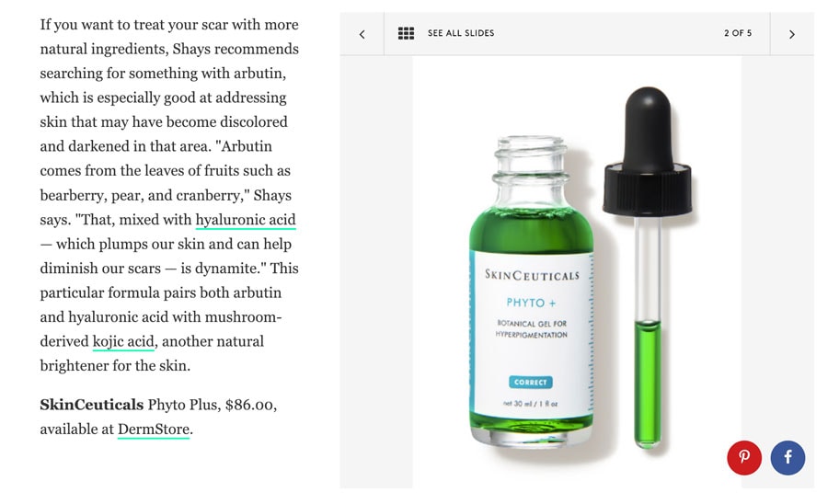The width and height of the screenshot is (828, 504).
Task: Click bold SkinCeuticals name in article text
Action: pos(92,405)
